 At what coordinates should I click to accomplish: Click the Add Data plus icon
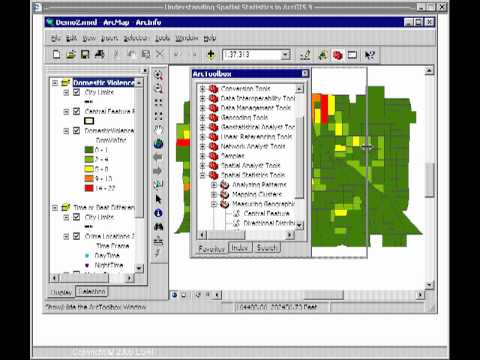point(211,54)
